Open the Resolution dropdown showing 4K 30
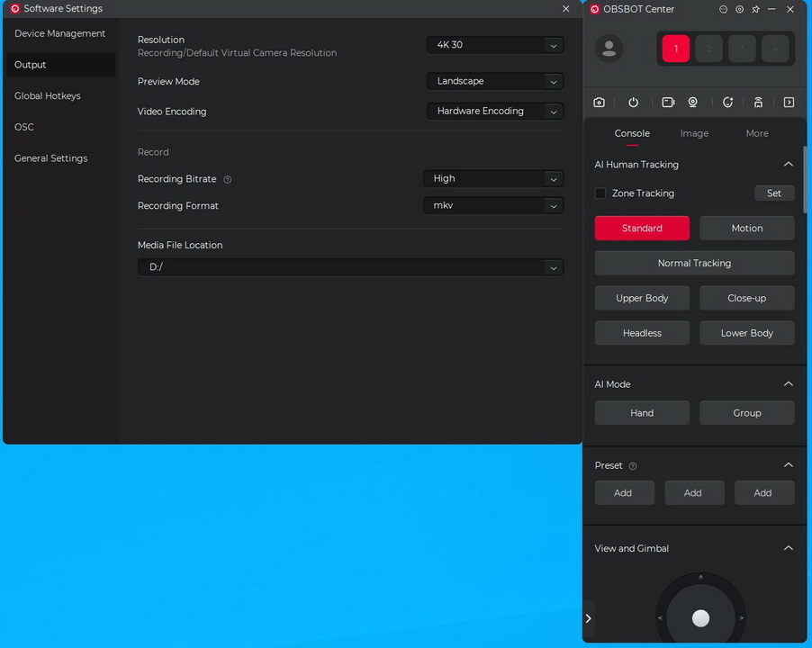Image resolution: width=812 pixels, height=648 pixels. (x=495, y=45)
